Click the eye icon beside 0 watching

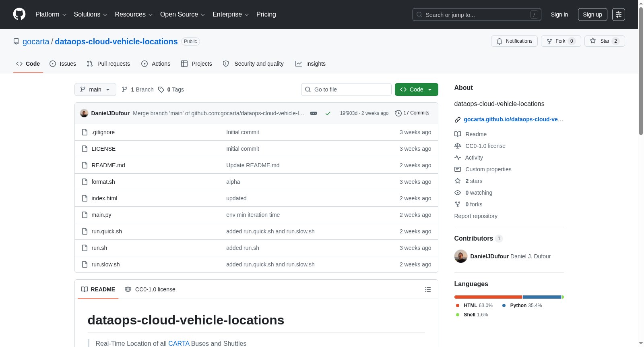coord(458,193)
